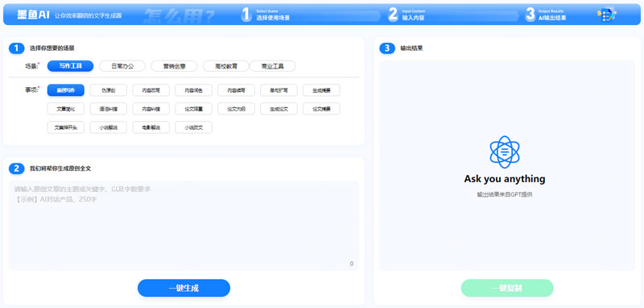
Task: Click header step 2 输入内容
Action: pyautogui.click(x=407, y=15)
